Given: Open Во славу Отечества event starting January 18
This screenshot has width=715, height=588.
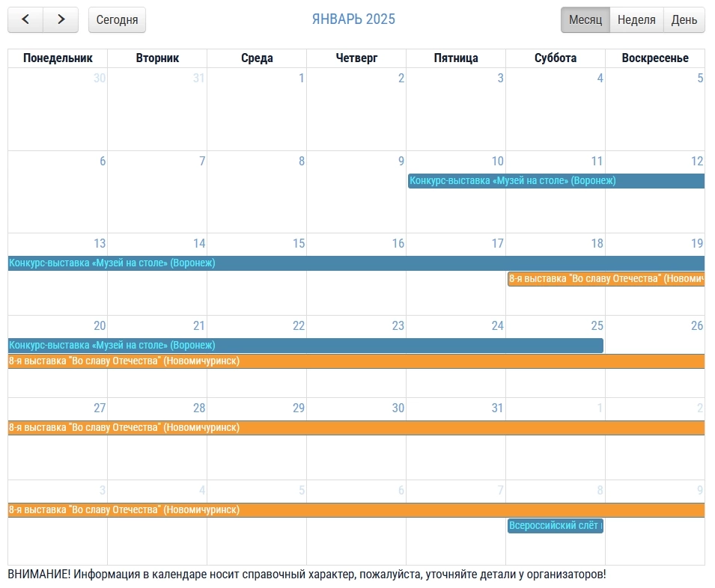Looking at the screenshot, I should tap(606, 279).
